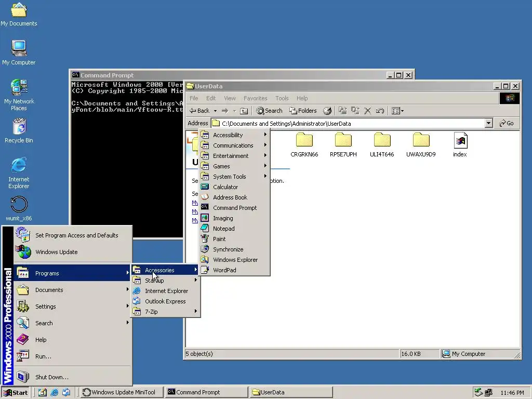Expand the System Tools submenu
The width and height of the screenshot is (532, 399).
click(234, 177)
